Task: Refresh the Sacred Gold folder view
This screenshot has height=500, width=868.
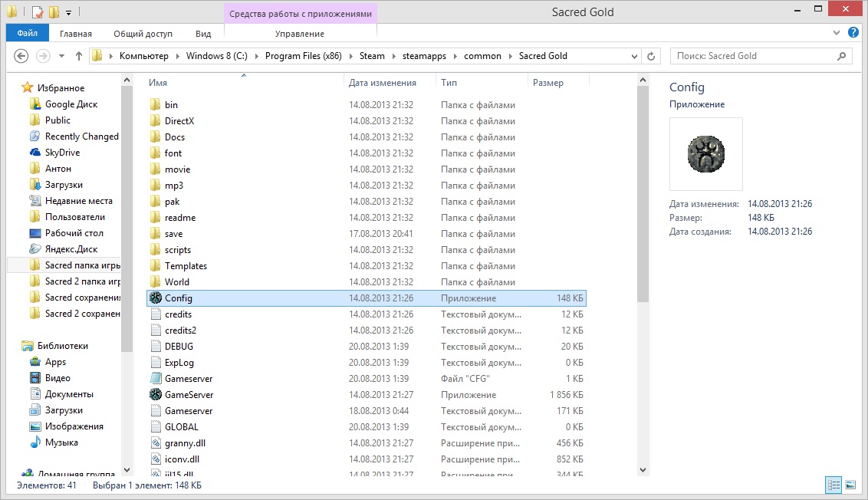Action: (651, 56)
